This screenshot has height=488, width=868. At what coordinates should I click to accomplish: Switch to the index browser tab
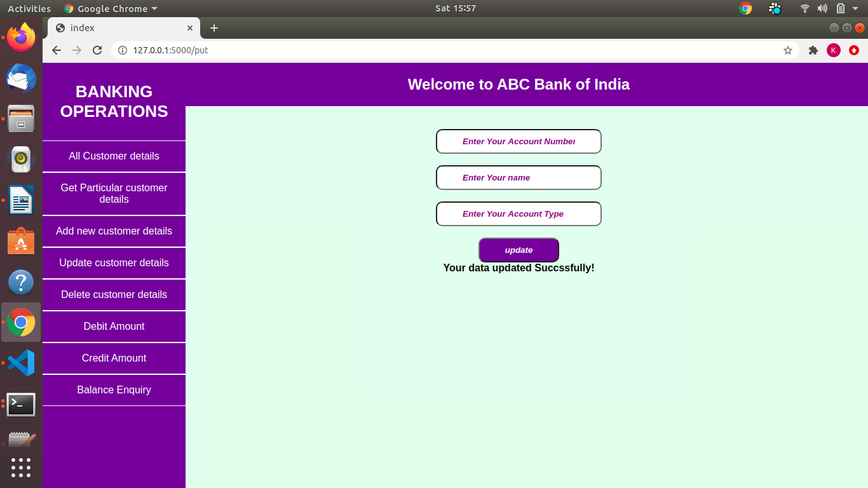pyautogui.click(x=114, y=28)
